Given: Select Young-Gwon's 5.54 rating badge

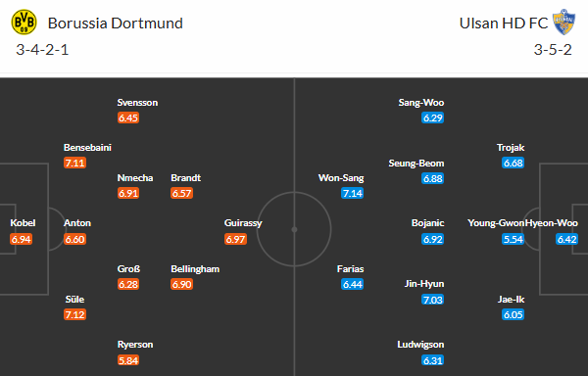Looking at the screenshot, I should [513, 239].
